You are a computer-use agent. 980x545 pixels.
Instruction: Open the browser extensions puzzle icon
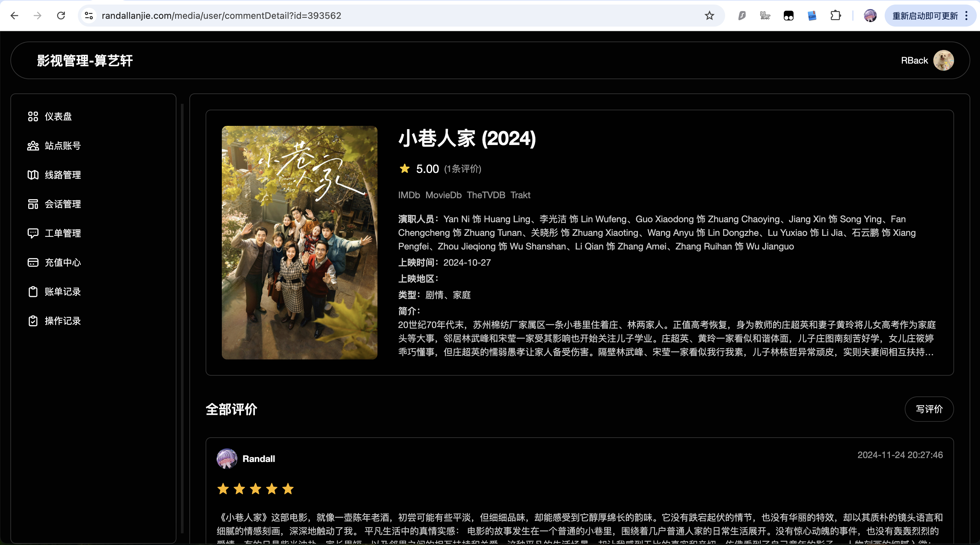pyautogui.click(x=835, y=16)
